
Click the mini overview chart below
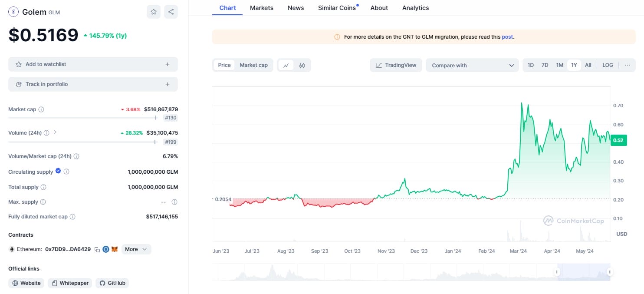tap(411, 272)
